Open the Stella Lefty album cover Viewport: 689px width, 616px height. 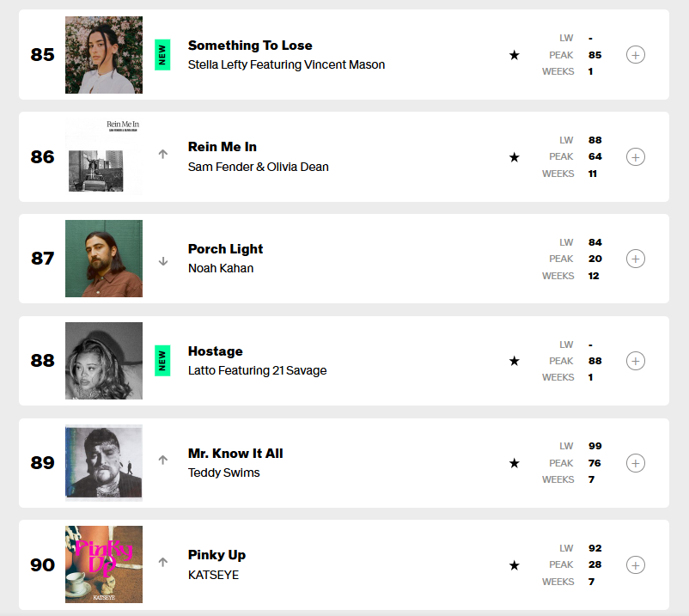pos(104,55)
